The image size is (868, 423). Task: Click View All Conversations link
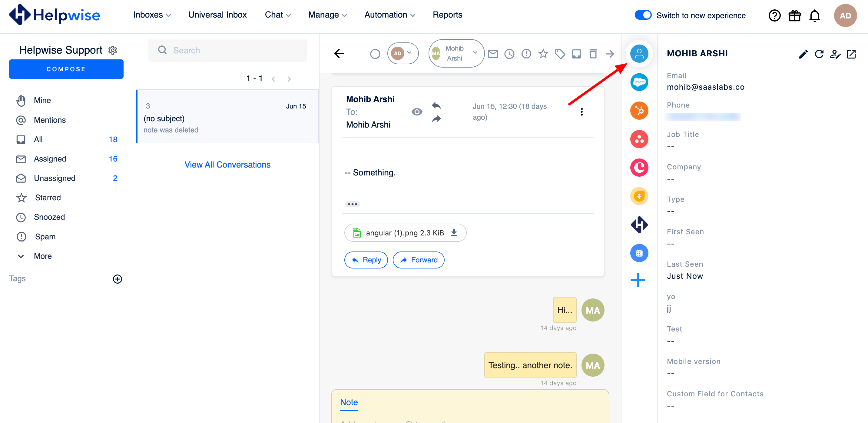tap(227, 165)
